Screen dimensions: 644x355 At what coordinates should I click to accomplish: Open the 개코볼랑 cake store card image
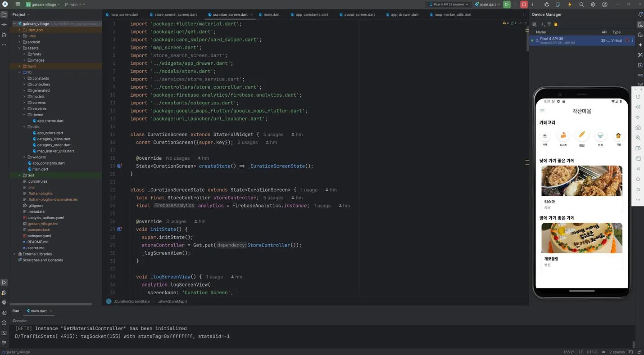point(582,238)
